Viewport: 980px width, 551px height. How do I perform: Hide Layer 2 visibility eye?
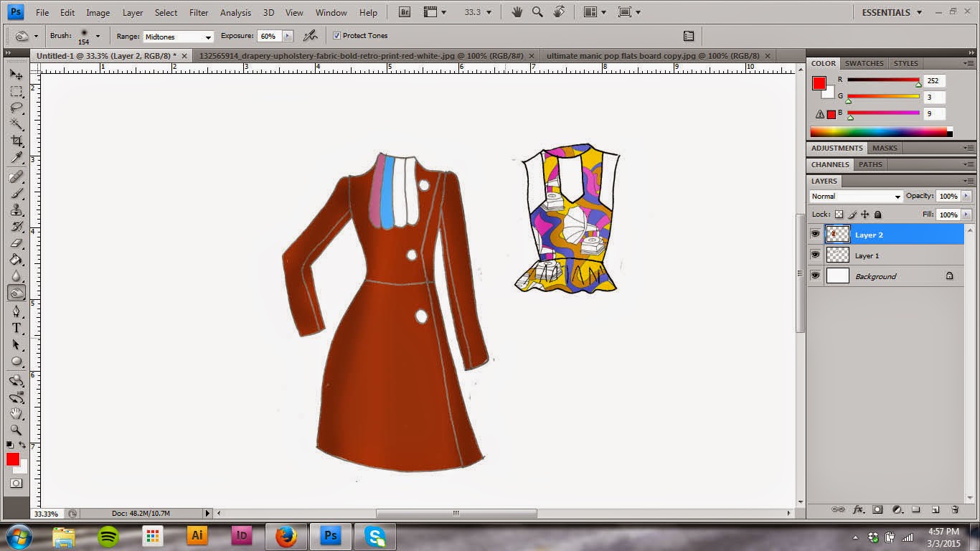coord(815,234)
